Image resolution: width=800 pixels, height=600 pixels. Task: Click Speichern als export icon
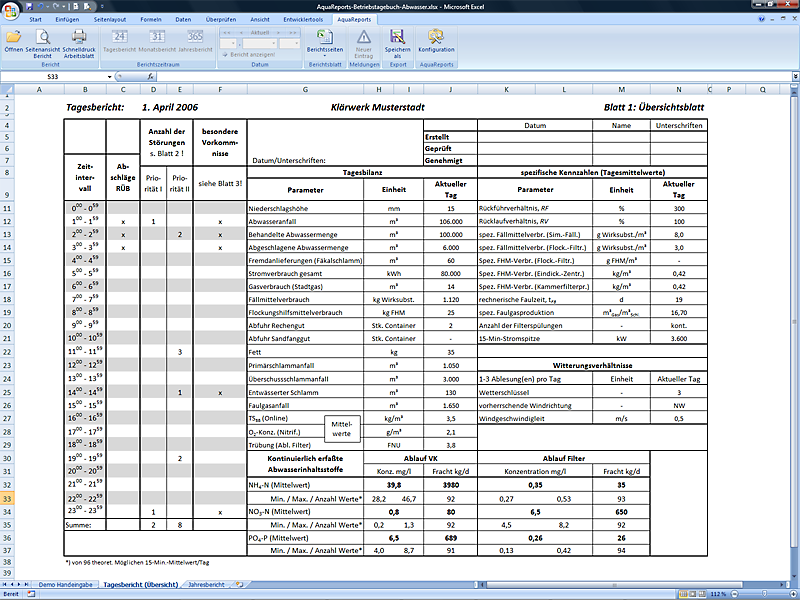coord(397,44)
